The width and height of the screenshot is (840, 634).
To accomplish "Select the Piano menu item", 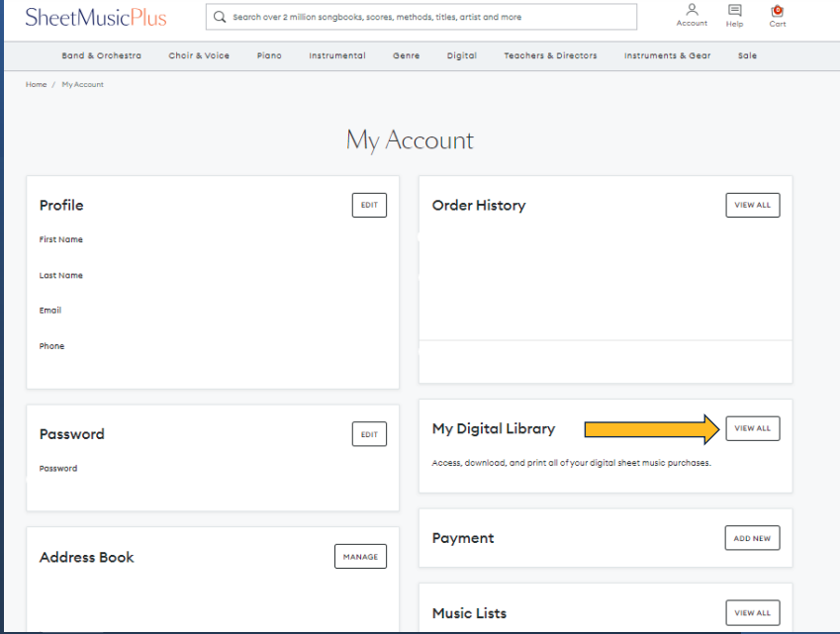I will pos(269,56).
